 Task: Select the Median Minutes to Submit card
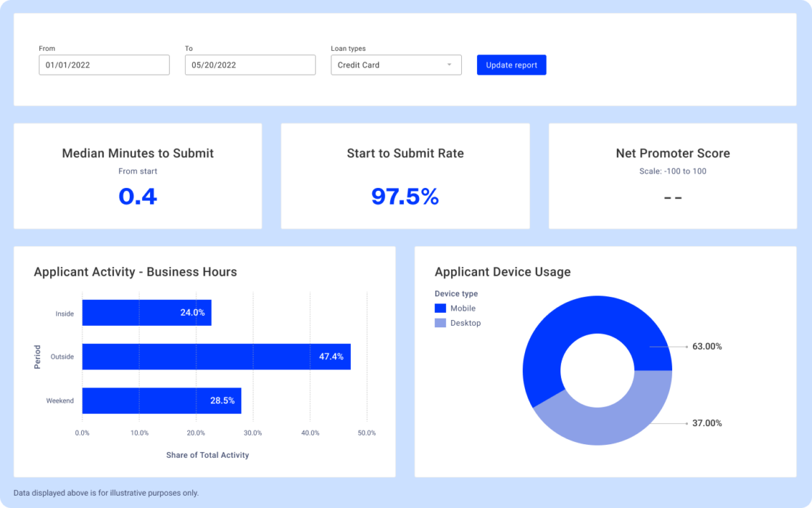(138, 176)
